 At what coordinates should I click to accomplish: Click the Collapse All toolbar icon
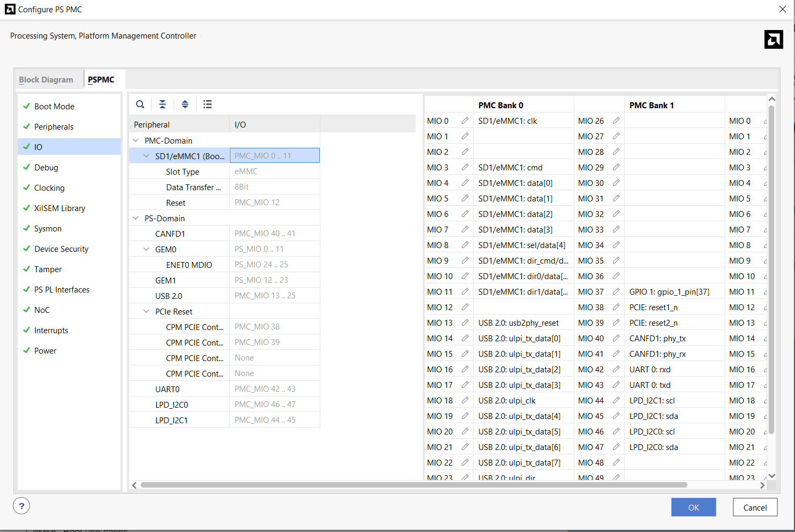click(x=162, y=104)
